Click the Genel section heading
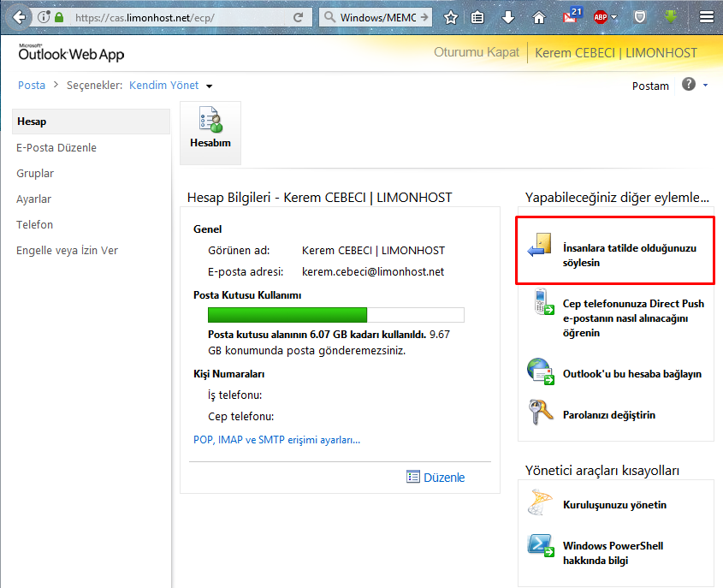Image resolution: width=723 pixels, height=588 pixels. pos(208,229)
